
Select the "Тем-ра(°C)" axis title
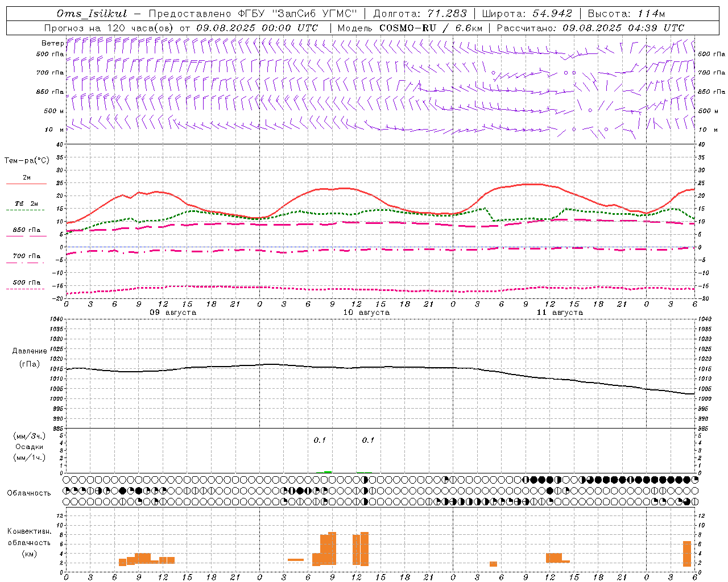point(27,161)
